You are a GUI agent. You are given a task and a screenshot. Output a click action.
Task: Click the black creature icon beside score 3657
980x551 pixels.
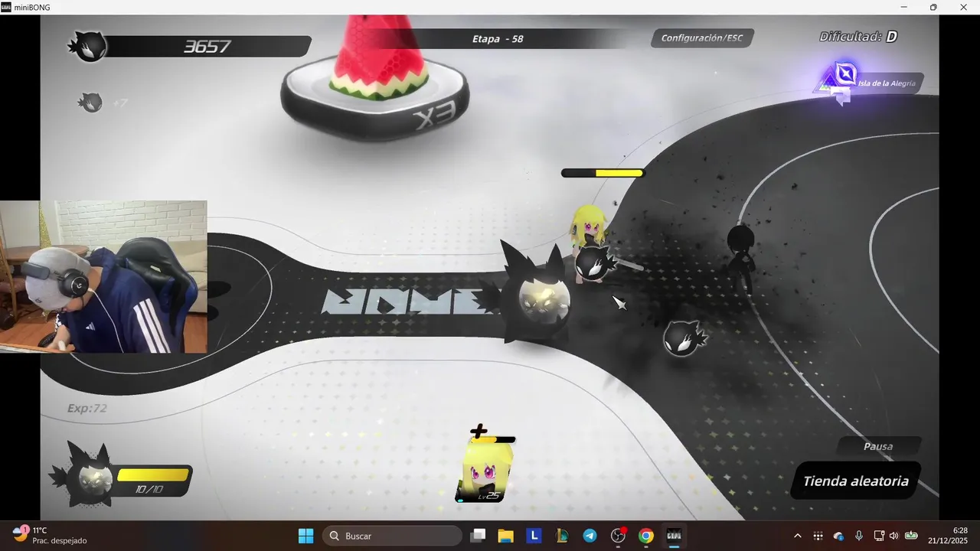click(88, 47)
